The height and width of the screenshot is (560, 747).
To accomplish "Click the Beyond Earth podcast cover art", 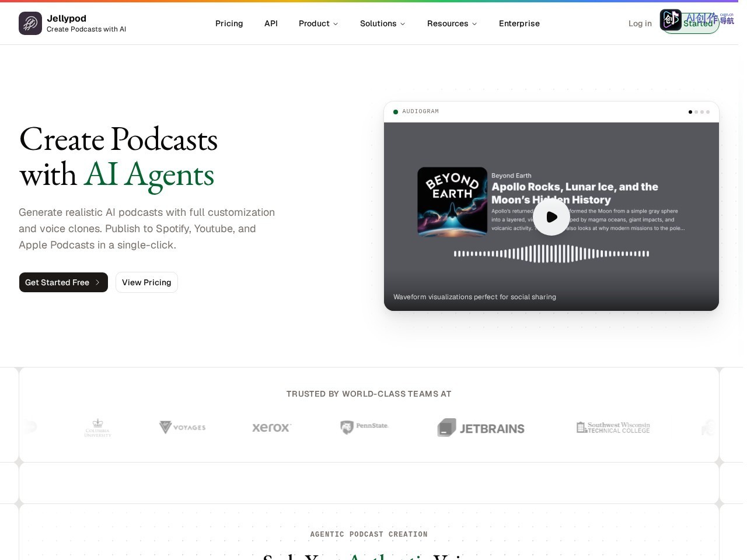I will pos(452,202).
